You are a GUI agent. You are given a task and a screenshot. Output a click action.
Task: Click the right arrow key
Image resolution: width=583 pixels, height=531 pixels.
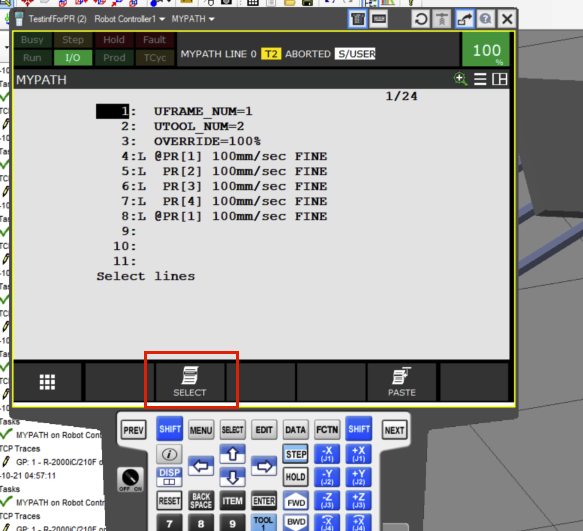pyautogui.click(x=264, y=466)
